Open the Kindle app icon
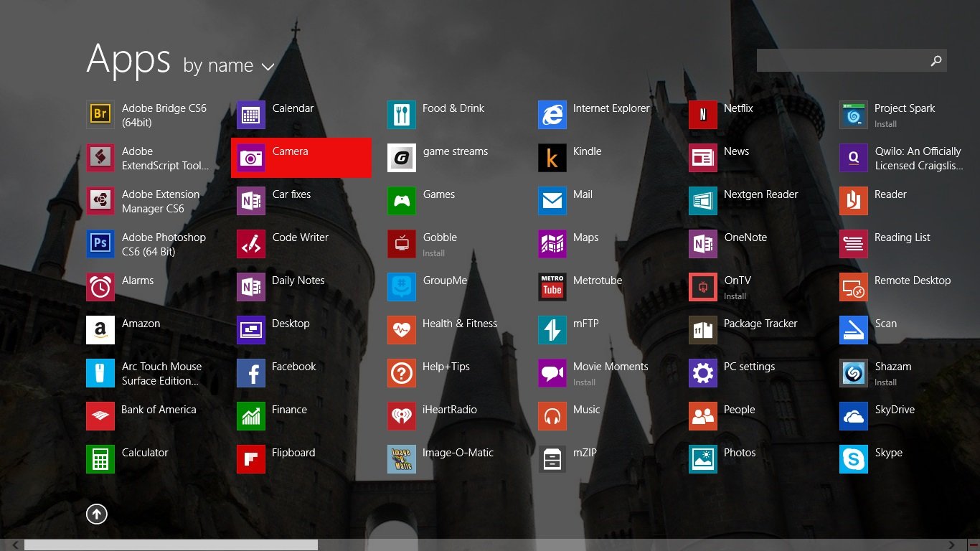The image size is (980, 551). [552, 158]
